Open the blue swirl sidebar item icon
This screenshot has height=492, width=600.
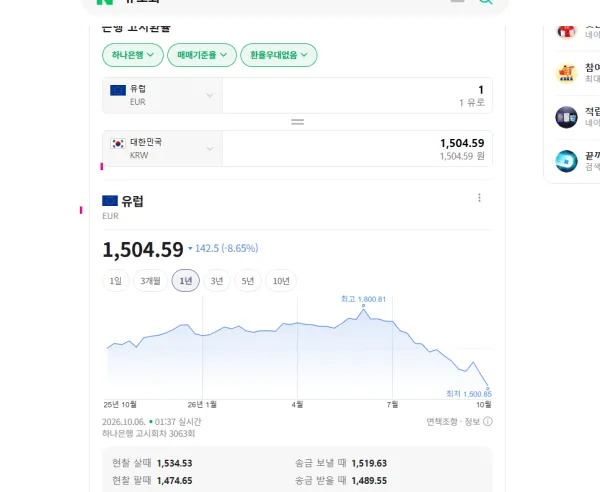point(566,161)
